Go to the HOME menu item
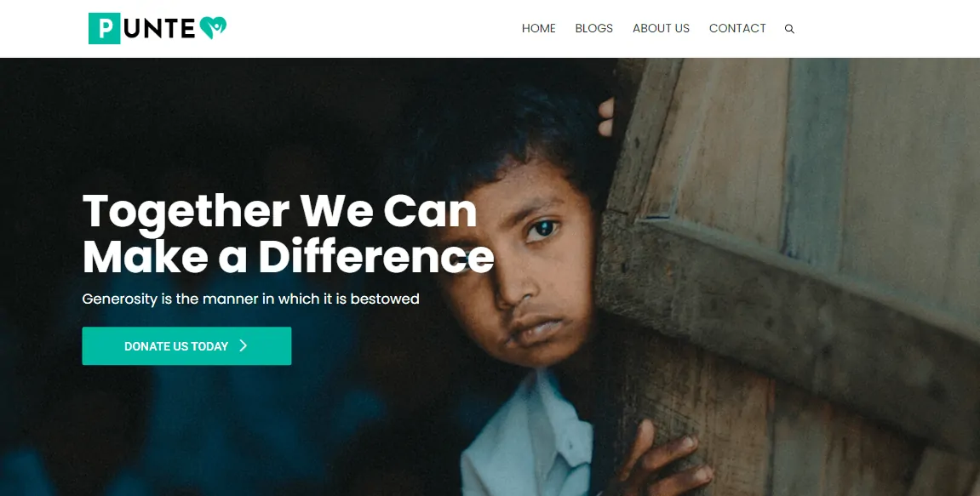Viewport: 980px width, 496px height. [x=539, y=28]
